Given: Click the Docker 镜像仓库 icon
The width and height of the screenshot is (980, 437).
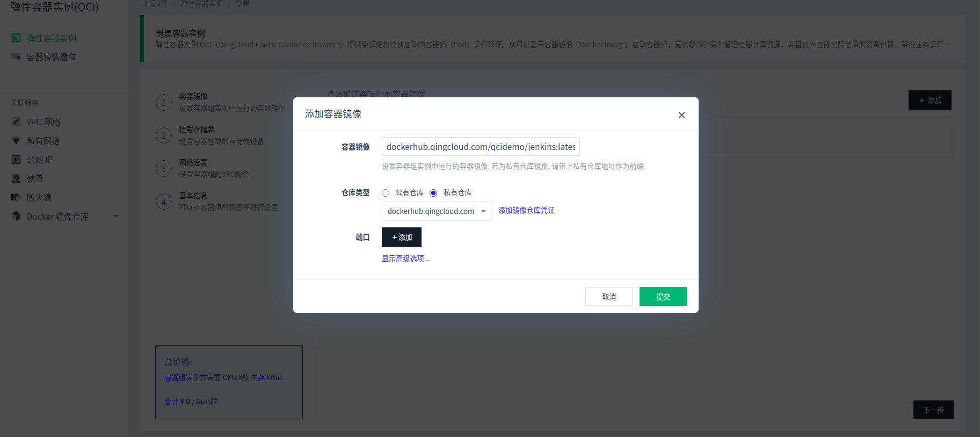Looking at the screenshot, I should (16, 216).
